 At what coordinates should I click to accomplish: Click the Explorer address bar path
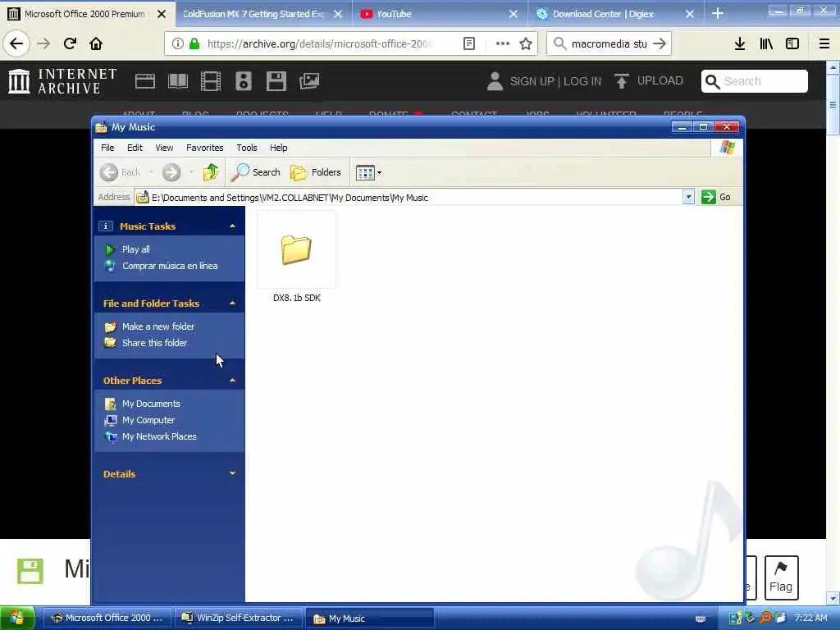408,198
